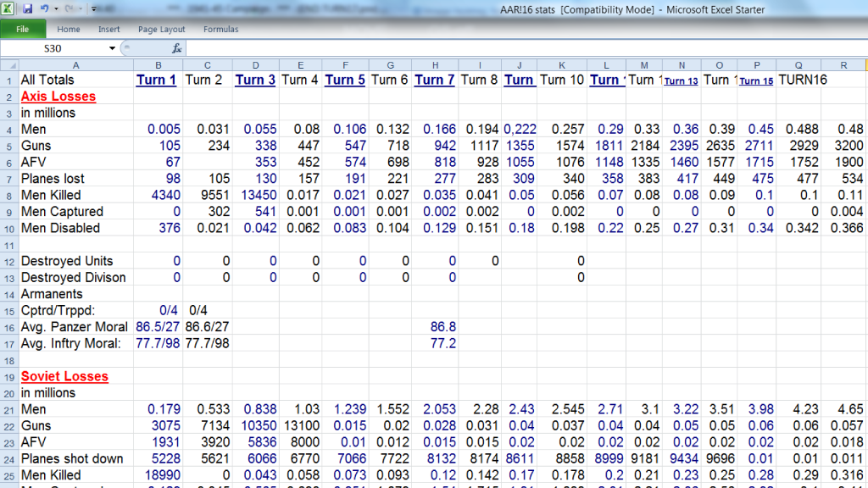Click the Soviet Losses heading cell
Viewport: 868px width, 488px height.
[x=64, y=376]
